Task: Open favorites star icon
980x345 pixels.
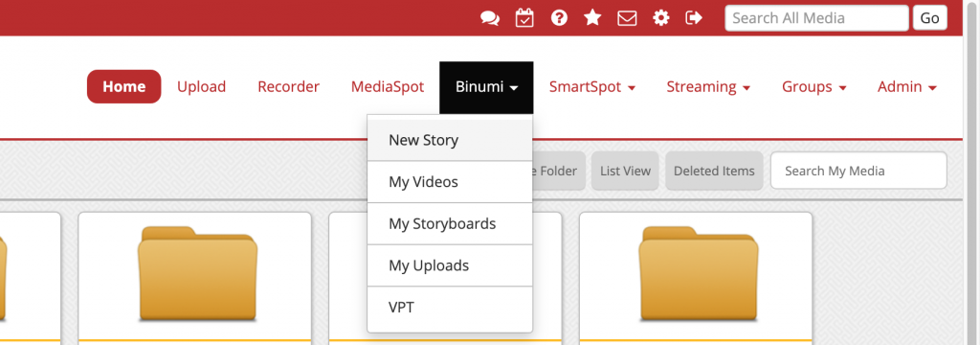Action: point(592,17)
